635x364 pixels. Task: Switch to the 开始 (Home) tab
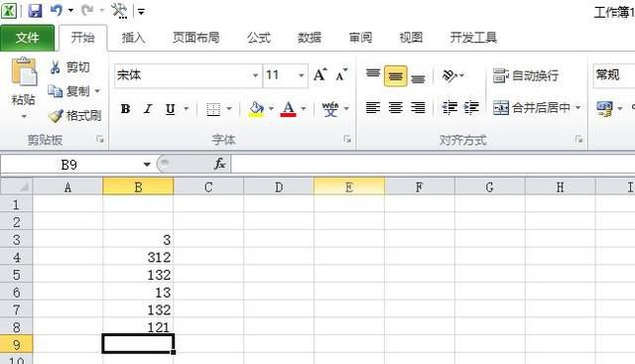[83, 38]
